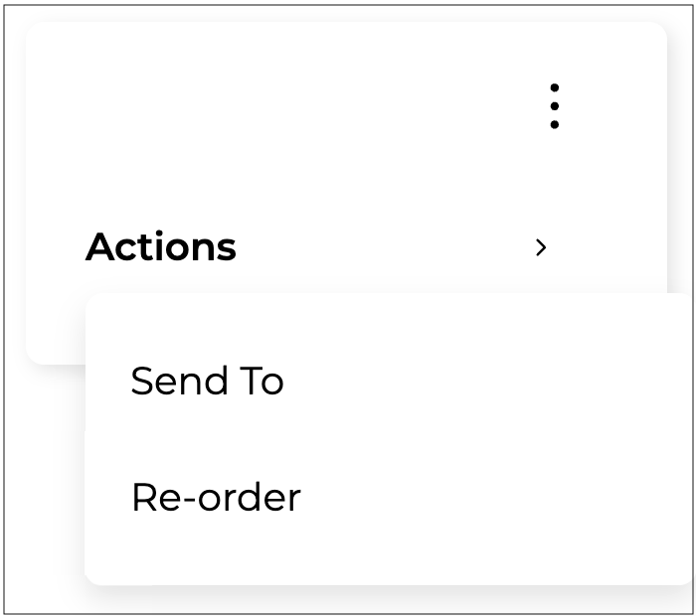Open the vertical ellipsis options menu
The height and width of the screenshot is (616, 696).
tap(554, 106)
